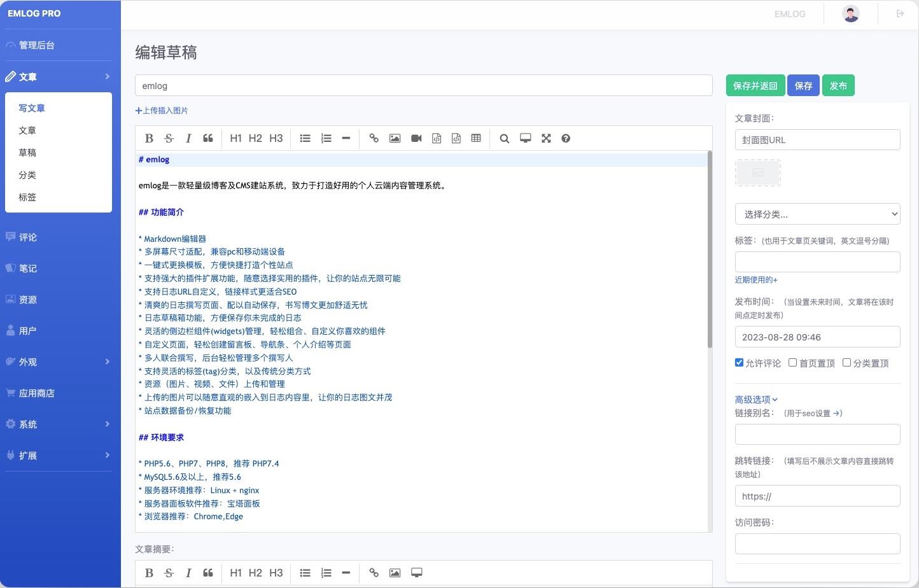Viewport: 919px width, 588px height.
Task: Insert video in main editor toolbar
Action: pyautogui.click(x=416, y=138)
